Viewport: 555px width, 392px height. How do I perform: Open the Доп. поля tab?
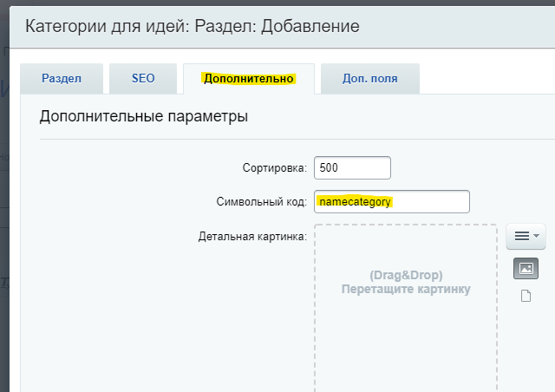[370, 79]
